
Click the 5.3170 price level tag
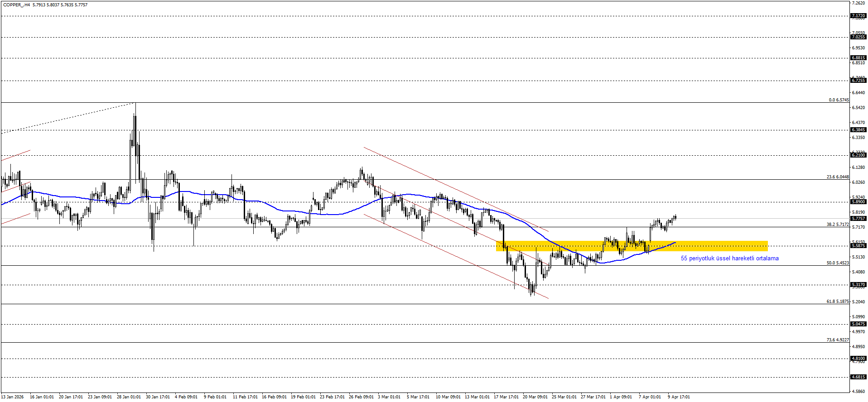click(x=858, y=285)
